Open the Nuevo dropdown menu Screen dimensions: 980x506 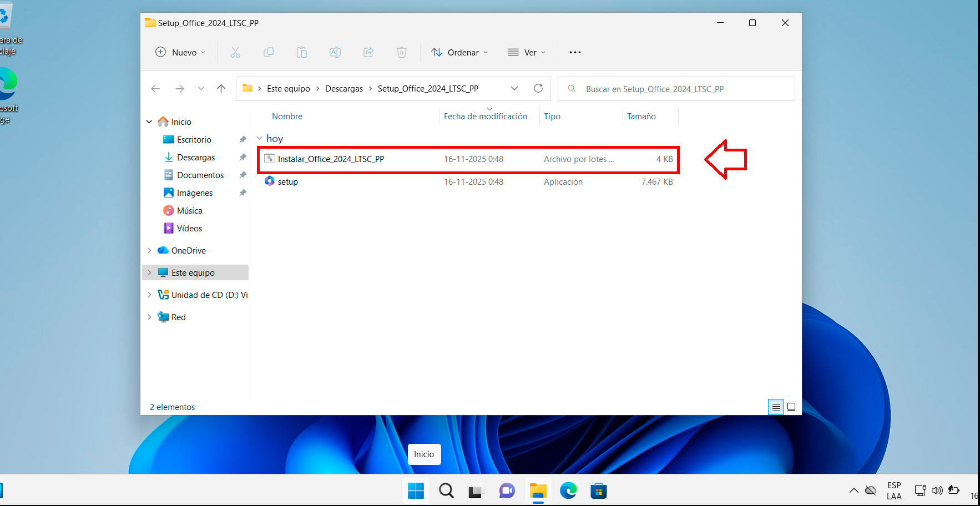(180, 52)
